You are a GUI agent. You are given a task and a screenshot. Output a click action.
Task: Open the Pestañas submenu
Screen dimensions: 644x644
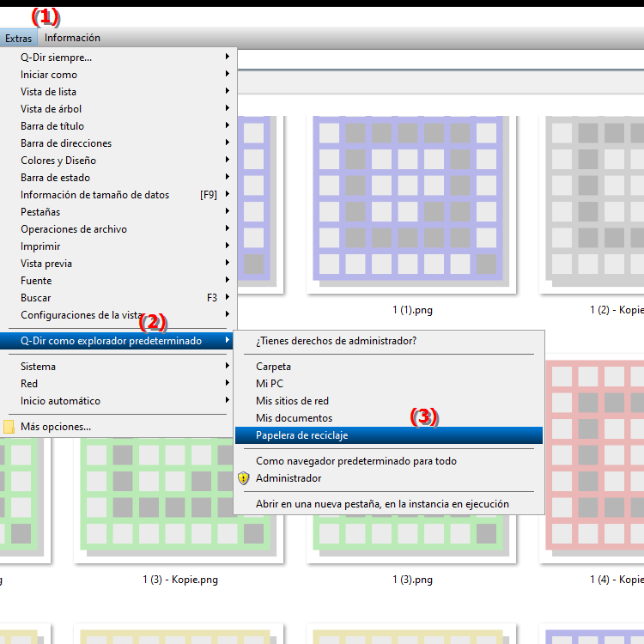[x=118, y=212]
